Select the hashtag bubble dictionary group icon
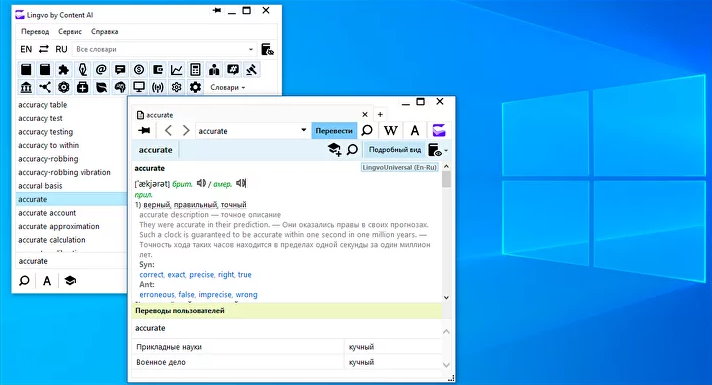The image size is (712, 385). [233, 69]
